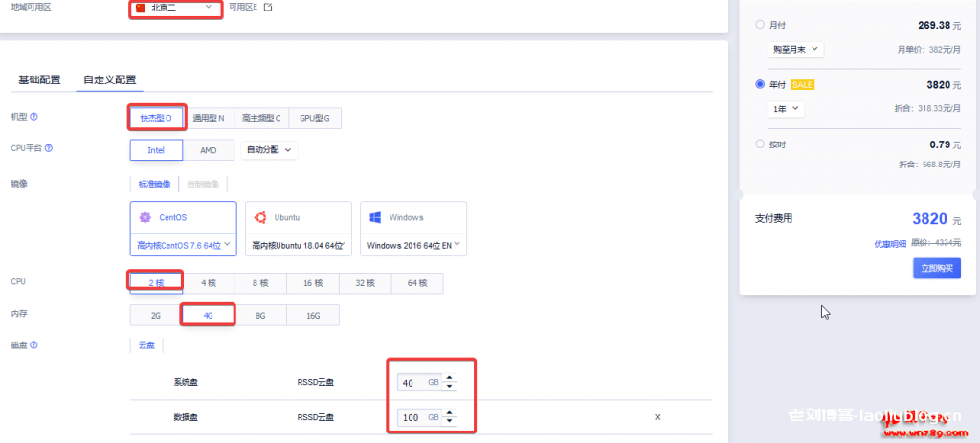Click the help icon next to 机型
The image size is (980, 443).
34,117
